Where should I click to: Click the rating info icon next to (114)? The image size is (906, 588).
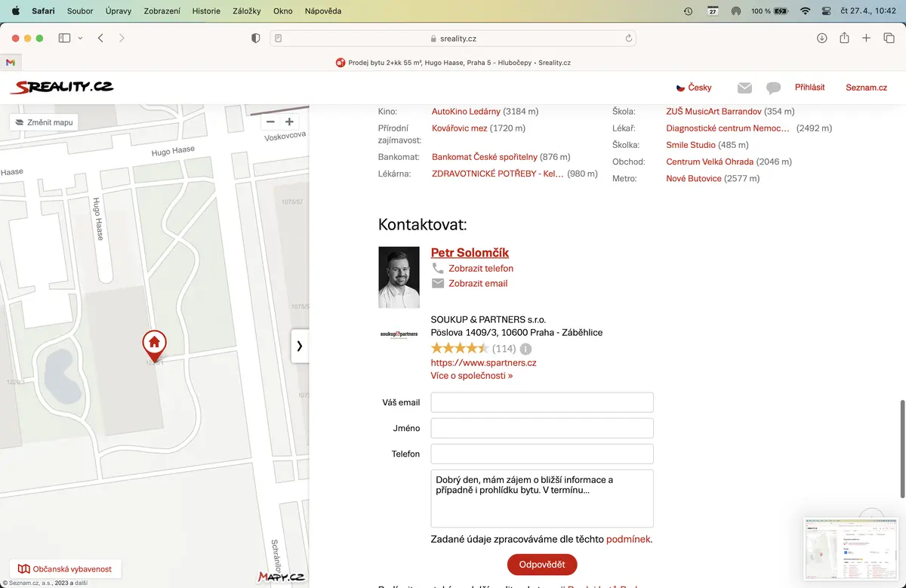point(525,349)
